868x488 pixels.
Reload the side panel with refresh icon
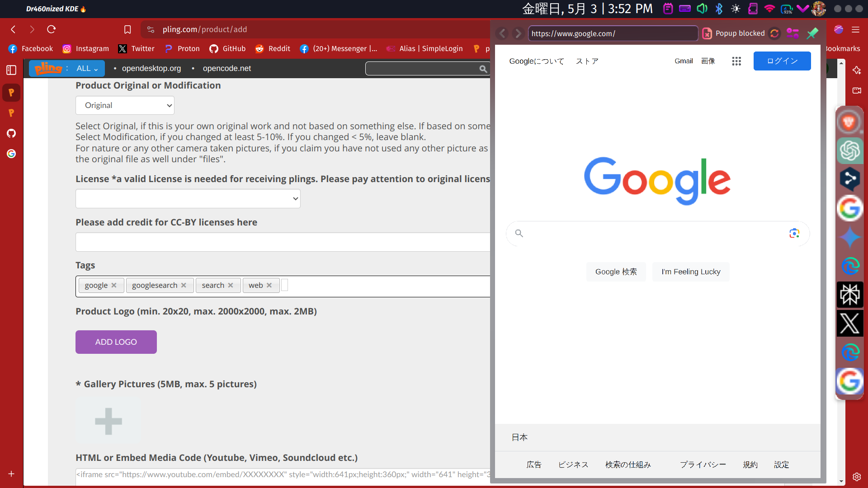tap(774, 33)
